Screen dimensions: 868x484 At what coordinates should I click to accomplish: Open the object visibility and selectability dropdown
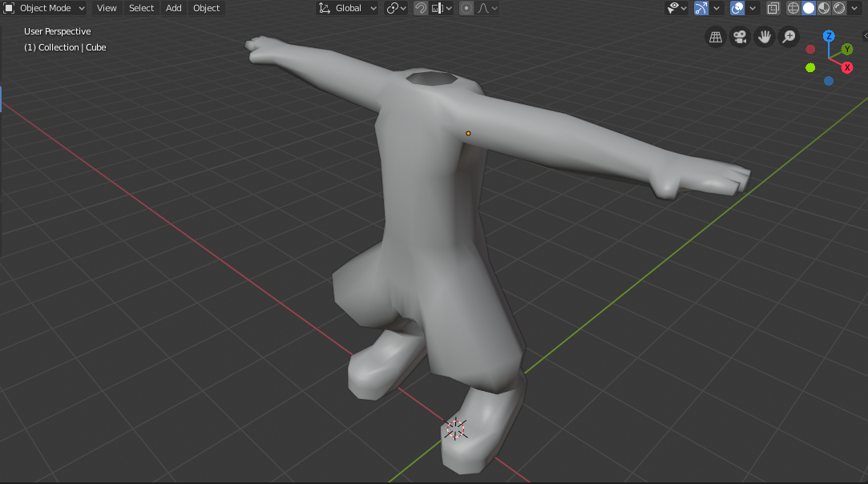click(x=676, y=8)
